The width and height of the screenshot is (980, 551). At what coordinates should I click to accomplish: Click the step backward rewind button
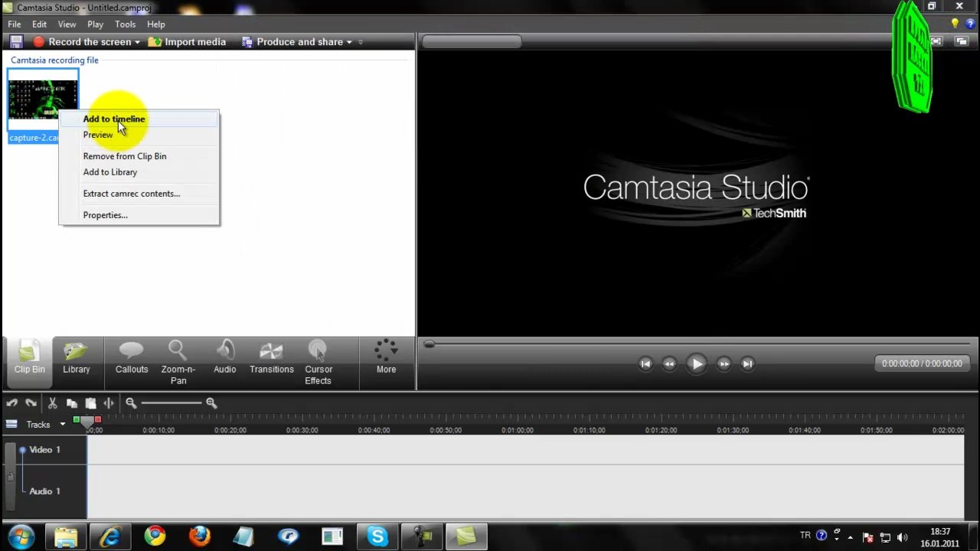coord(669,364)
